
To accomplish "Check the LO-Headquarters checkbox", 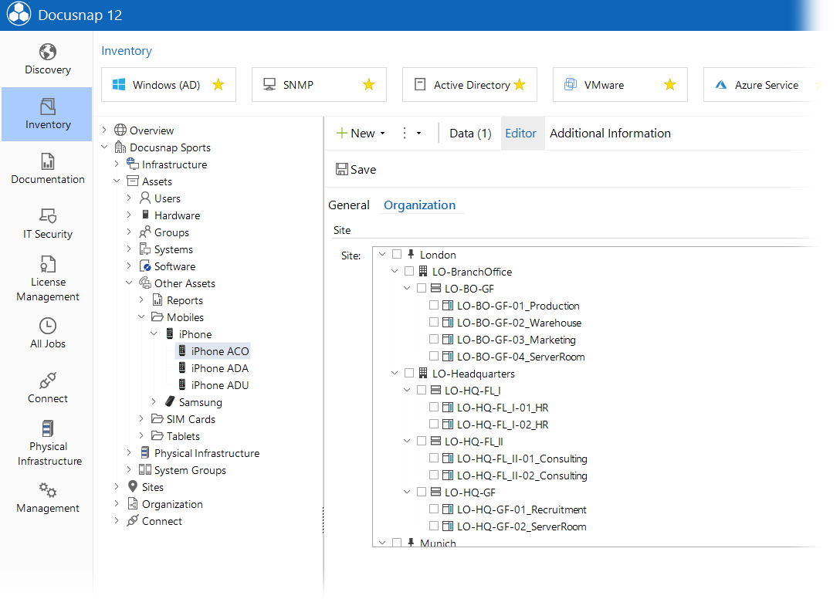I will pos(409,373).
